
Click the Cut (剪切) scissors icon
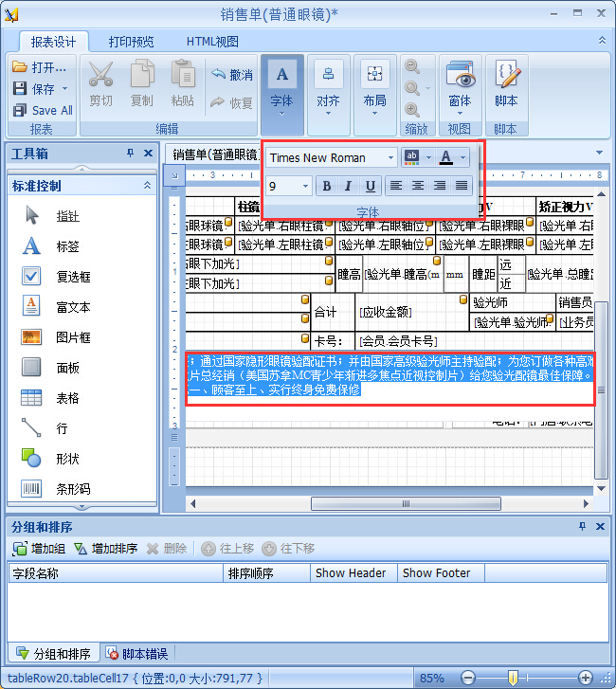tap(100, 76)
